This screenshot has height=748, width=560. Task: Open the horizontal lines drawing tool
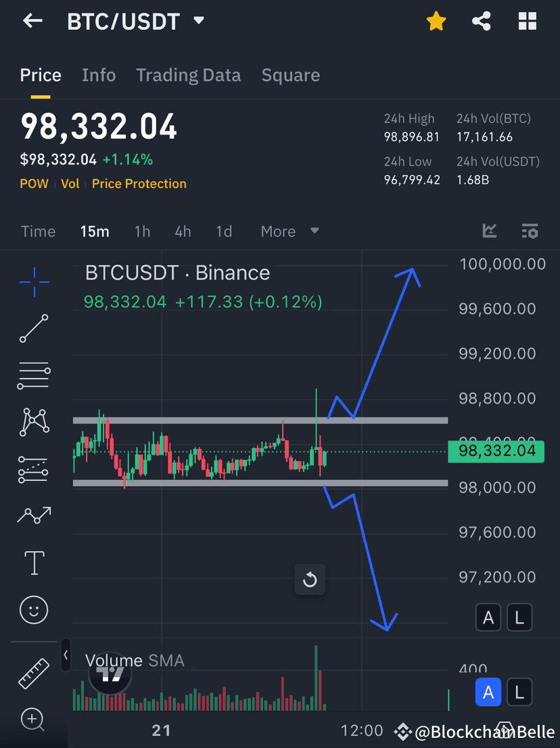click(x=33, y=375)
